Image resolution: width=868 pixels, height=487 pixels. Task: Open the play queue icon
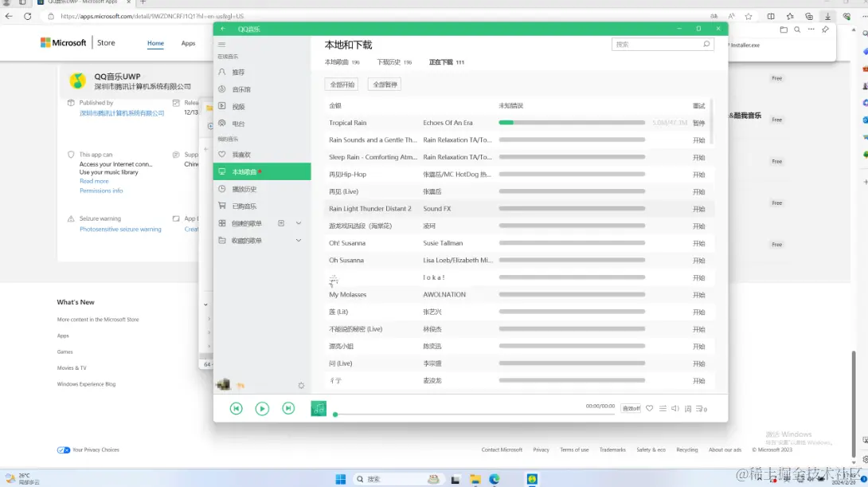click(702, 409)
